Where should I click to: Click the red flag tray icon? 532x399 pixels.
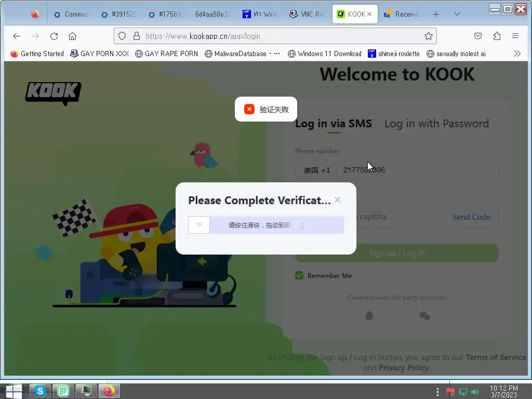click(x=450, y=392)
